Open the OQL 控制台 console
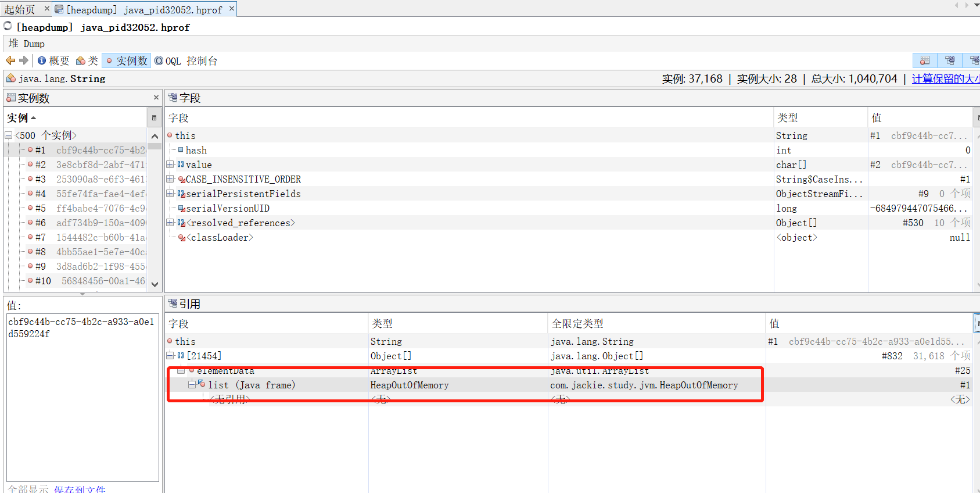980x493 pixels. tap(186, 60)
